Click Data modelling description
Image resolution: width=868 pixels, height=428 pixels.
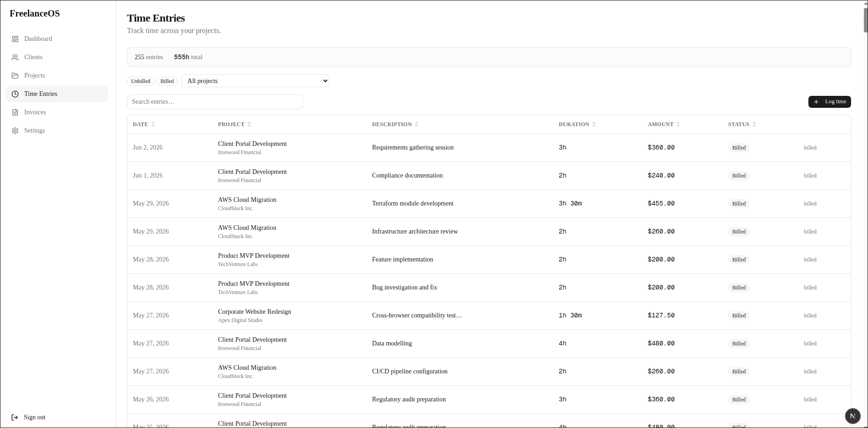tap(392, 344)
